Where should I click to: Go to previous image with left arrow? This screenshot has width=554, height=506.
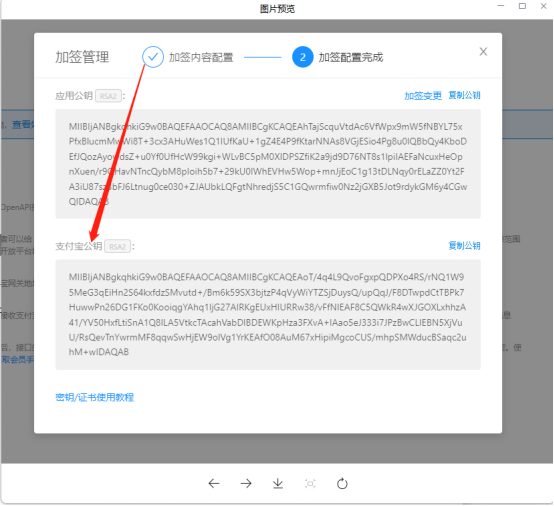point(214,483)
